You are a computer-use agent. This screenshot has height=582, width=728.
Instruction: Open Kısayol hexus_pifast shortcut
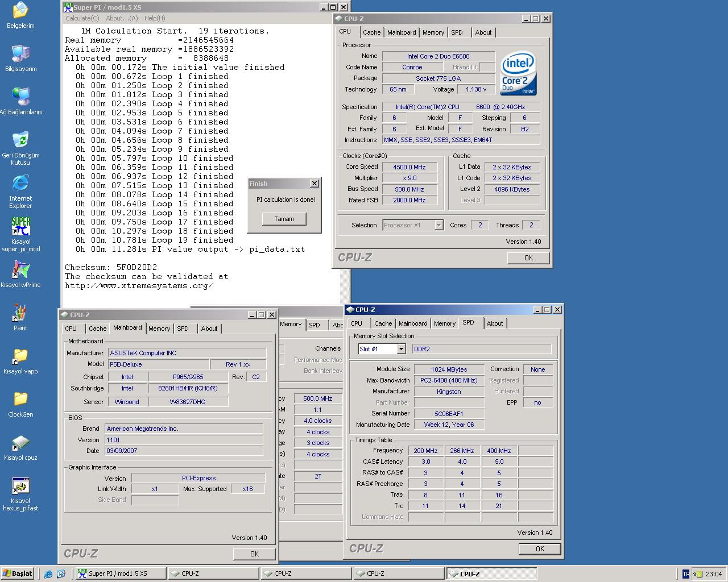tap(20, 494)
